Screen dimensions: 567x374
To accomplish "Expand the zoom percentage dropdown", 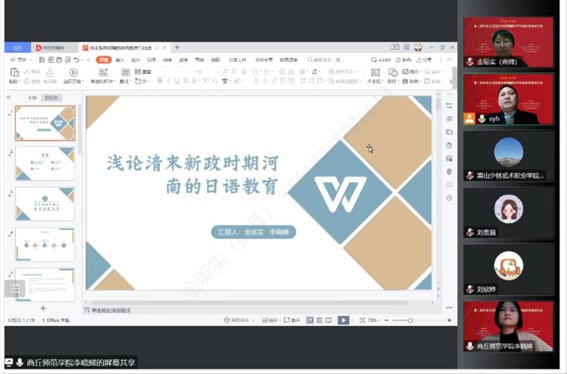I will [373, 320].
